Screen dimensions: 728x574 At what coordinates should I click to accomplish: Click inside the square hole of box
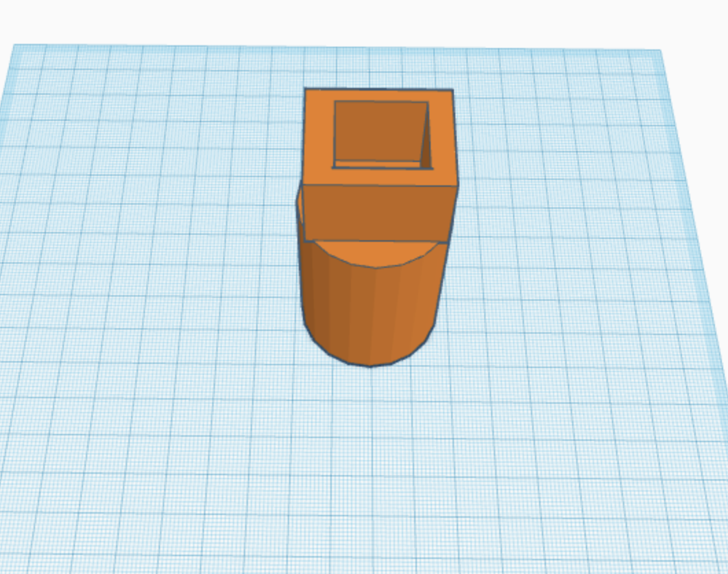tap(382, 135)
